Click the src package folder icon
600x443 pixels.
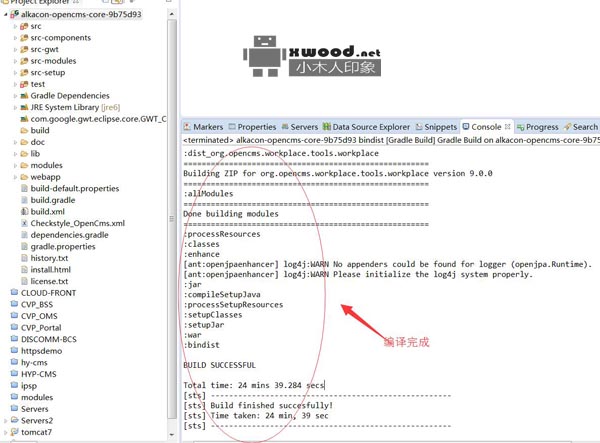point(24,26)
